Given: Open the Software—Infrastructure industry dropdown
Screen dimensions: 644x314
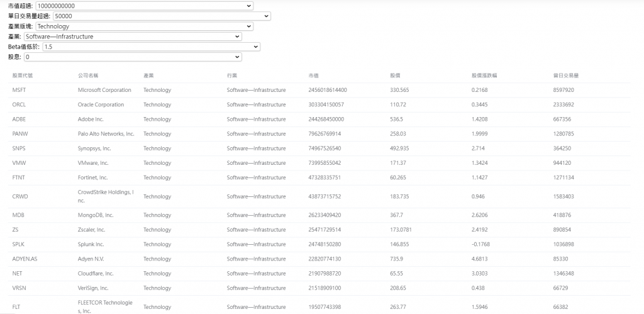Looking at the screenshot, I should click(133, 36).
